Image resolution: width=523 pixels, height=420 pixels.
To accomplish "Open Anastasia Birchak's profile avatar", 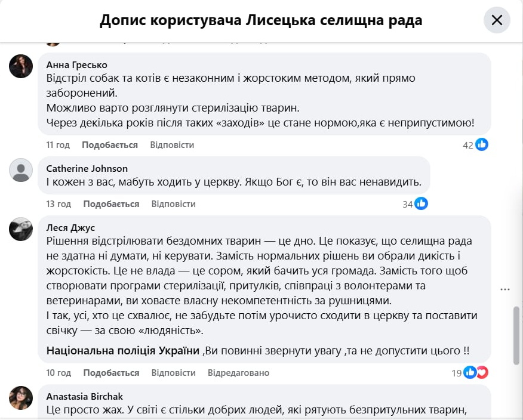I will pyautogui.click(x=21, y=397).
